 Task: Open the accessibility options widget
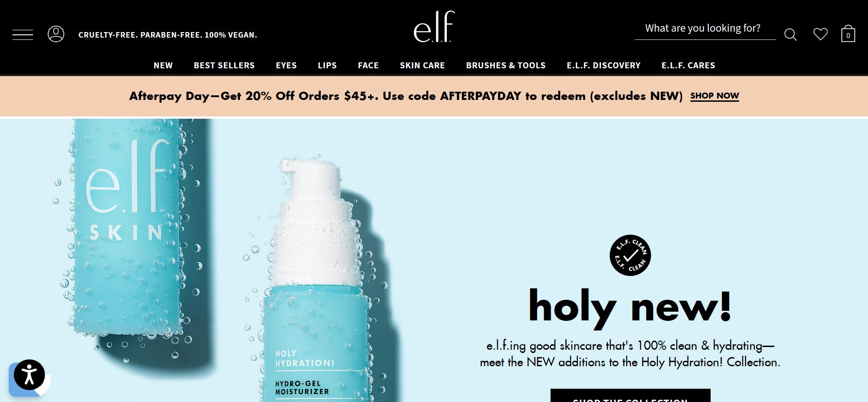tap(29, 375)
